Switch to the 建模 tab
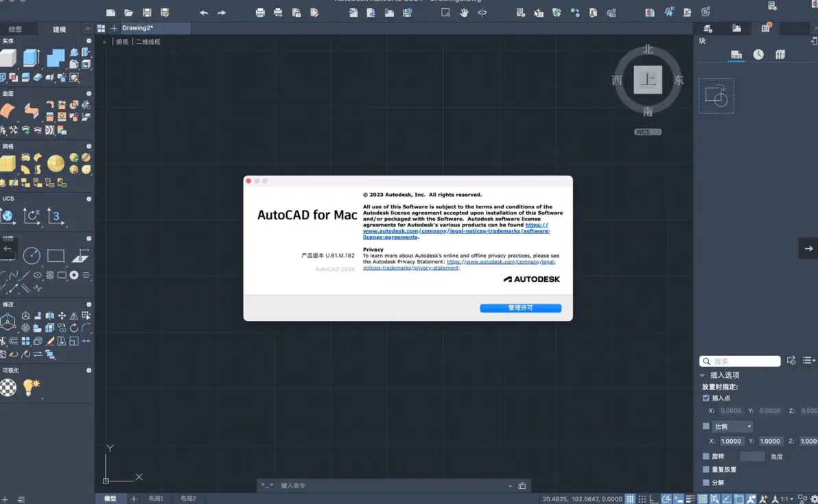 click(x=60, y=29)
